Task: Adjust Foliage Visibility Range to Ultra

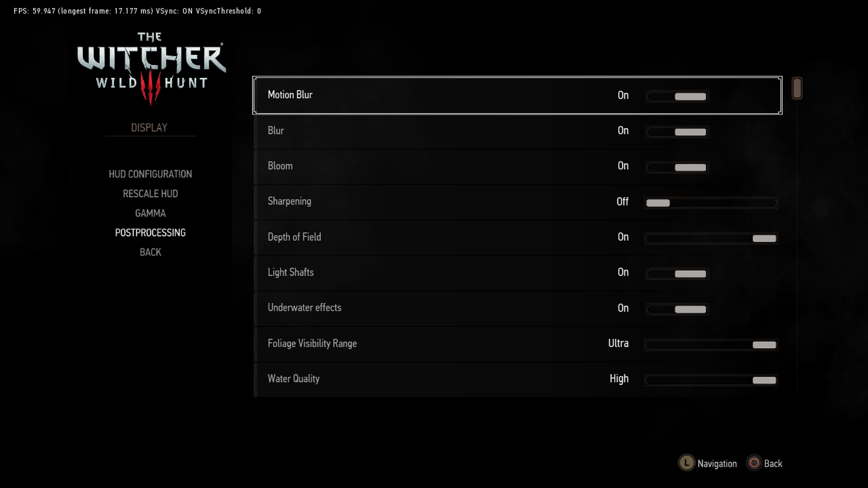Action: point(765,344)
